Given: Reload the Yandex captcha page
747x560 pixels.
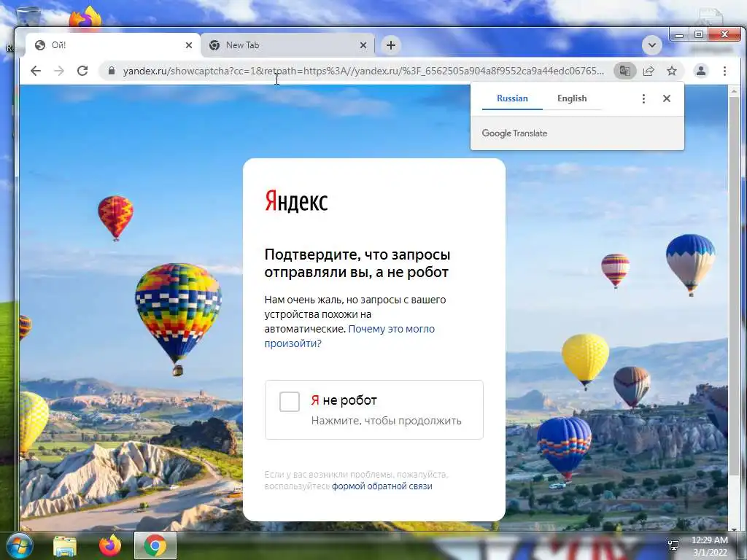Looking at the screenshot, I should (x=82, y=71).
